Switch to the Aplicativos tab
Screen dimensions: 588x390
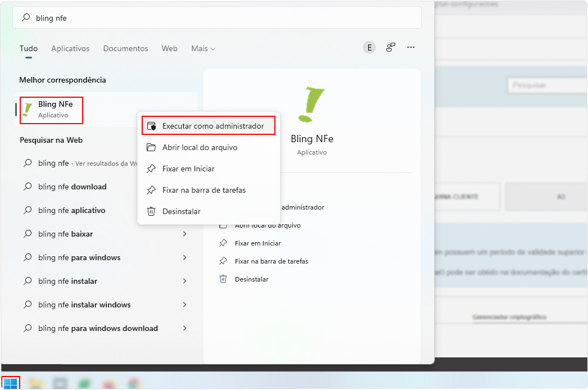click(x=70, y=48)
